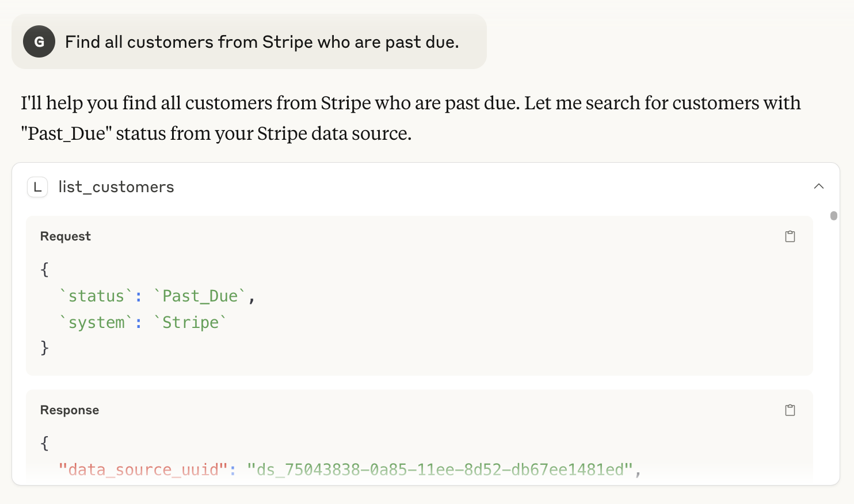Click the assistant reply paragraph text
The image size is (854, 504).
pos(411,118)
